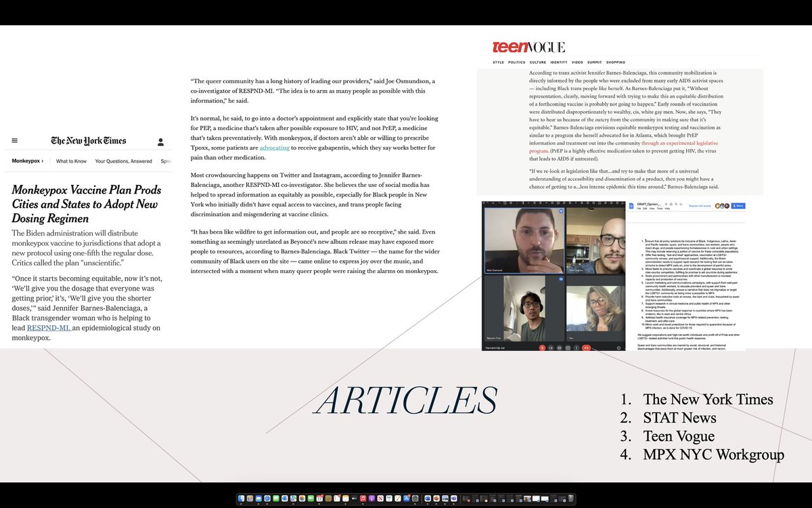Launch PowerPoint from the dock
Viewport: 812px width, 508px height.
[x=436, y=499]
